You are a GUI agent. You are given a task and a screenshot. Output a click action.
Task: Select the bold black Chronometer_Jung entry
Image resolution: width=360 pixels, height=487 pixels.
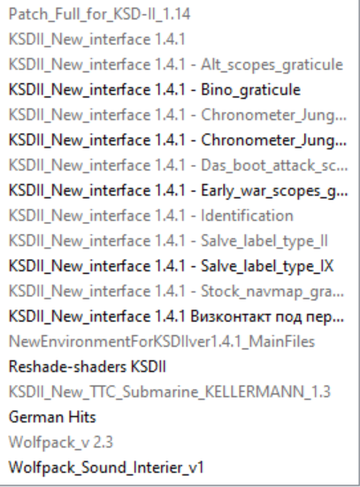(178, 140)
